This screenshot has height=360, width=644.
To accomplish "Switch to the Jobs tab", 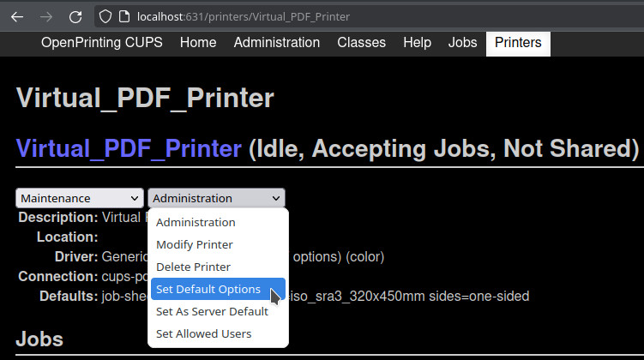I will 462,43.
